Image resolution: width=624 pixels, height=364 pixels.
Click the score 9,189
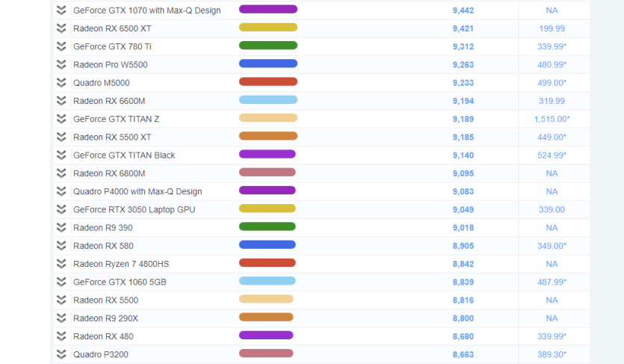[x=463, y=119]
